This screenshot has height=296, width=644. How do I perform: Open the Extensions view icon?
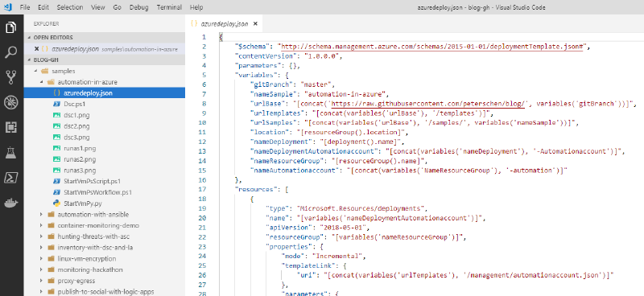(x=11, y=127)
